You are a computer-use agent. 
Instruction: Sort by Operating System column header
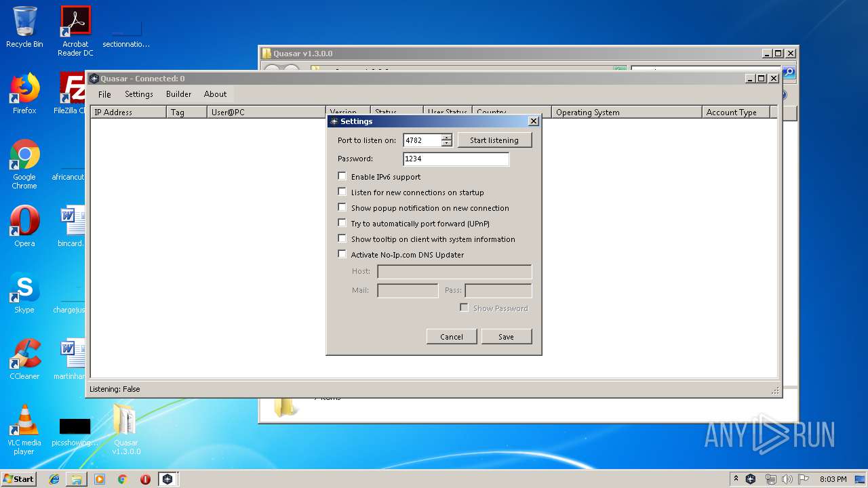tap(627, 113)
